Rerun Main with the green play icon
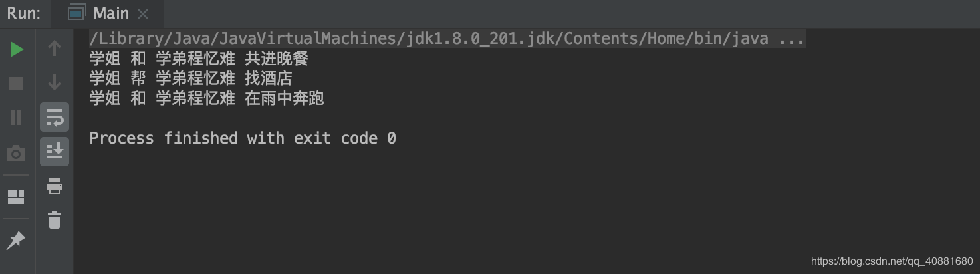The width and height of the screenshot is (980, 274). coord(17,49)
